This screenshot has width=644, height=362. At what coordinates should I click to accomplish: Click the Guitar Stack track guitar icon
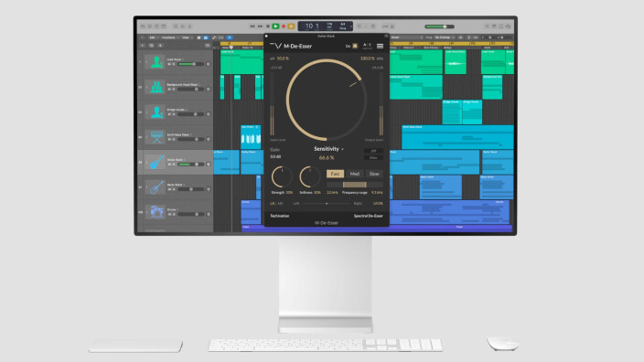click(156, 162)
